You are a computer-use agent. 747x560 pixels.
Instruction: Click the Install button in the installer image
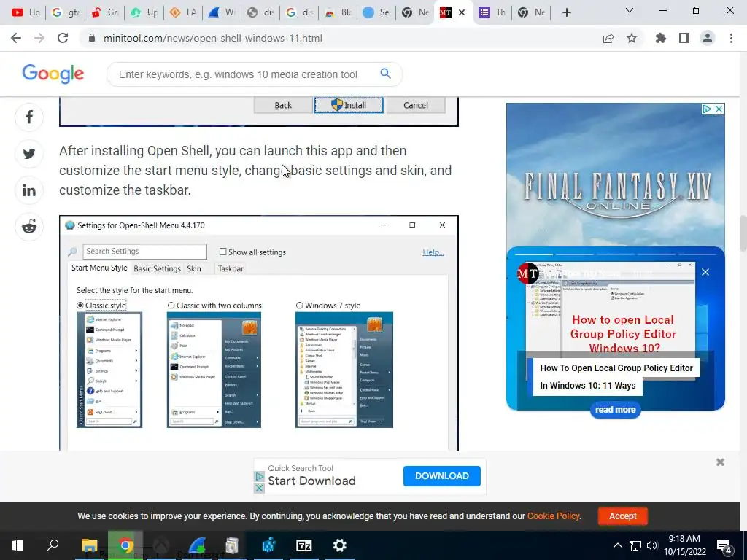tap(349, 105)
